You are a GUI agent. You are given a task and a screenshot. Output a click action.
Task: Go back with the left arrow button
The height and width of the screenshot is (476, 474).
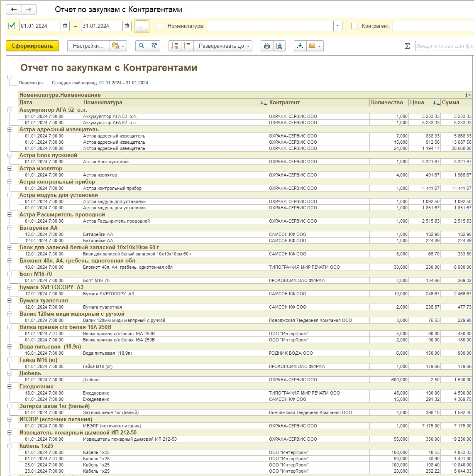coord(14,10)
